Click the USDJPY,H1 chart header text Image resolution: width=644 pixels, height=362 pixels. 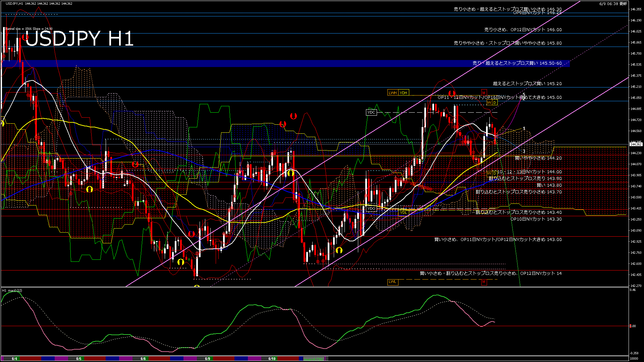click(14, 4)
